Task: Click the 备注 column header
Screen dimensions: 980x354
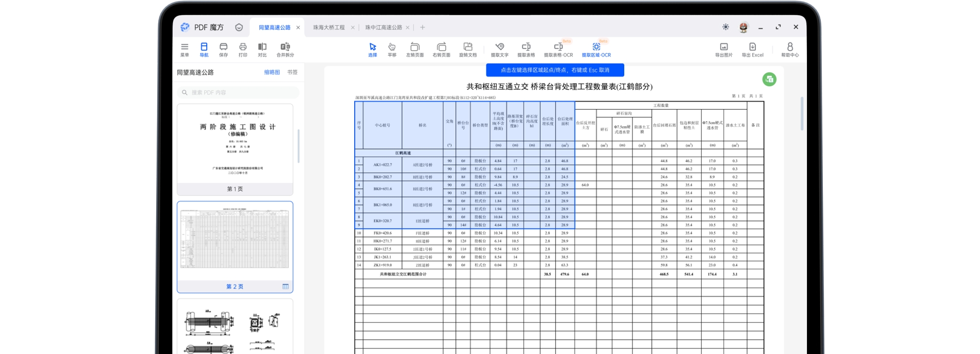Action: (755, 125)
